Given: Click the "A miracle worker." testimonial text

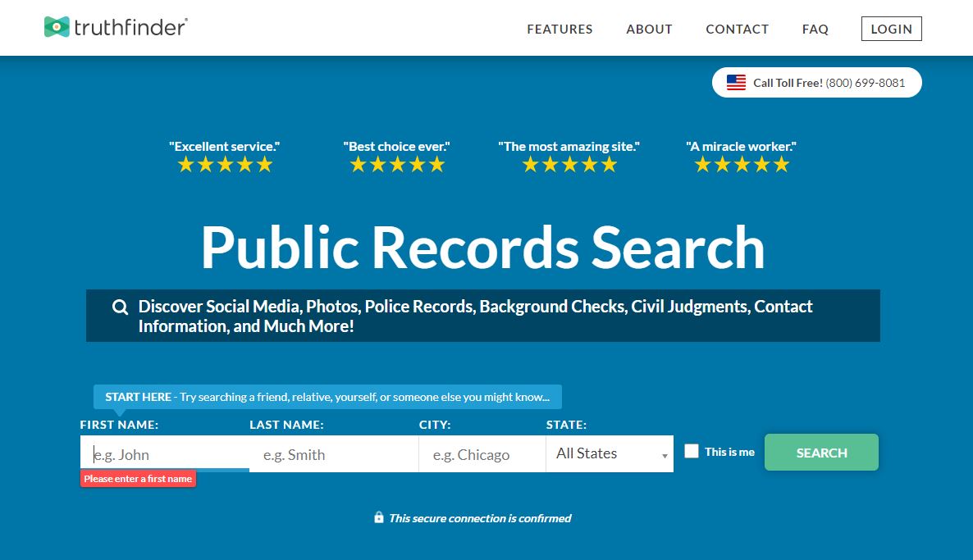Looking at the screenshot, I should click(x=741, y=147).
